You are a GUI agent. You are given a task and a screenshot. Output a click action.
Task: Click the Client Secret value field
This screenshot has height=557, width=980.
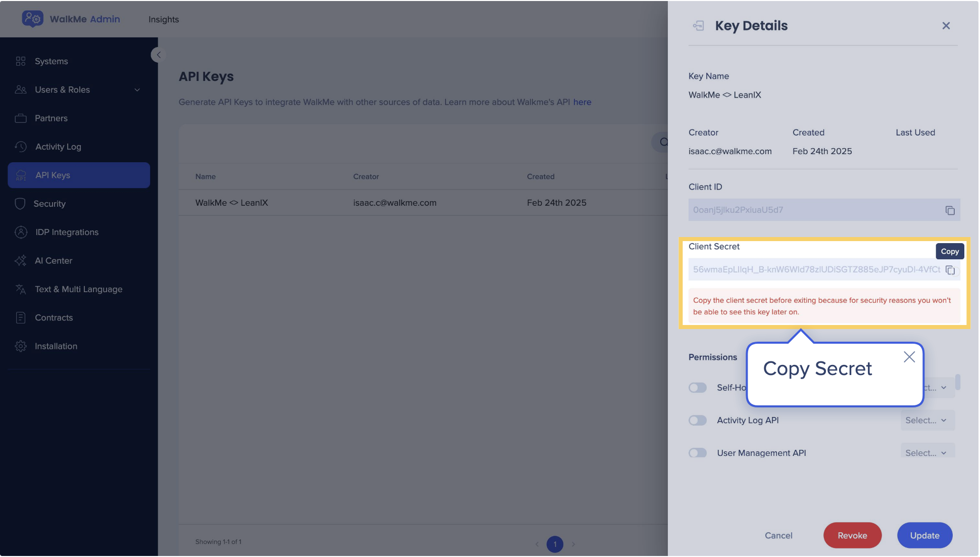(824, 269)
